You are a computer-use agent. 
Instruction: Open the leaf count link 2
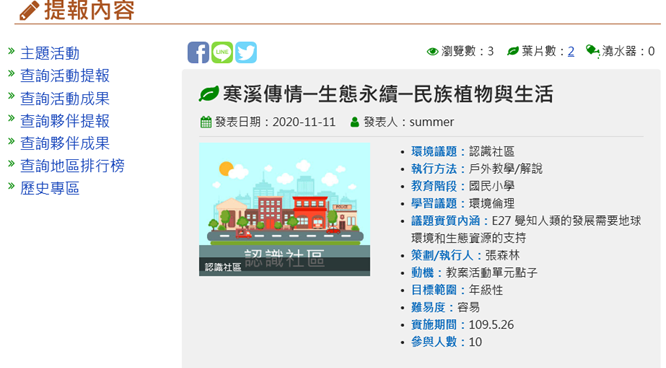pyautogui.click(x=571, y=51)
